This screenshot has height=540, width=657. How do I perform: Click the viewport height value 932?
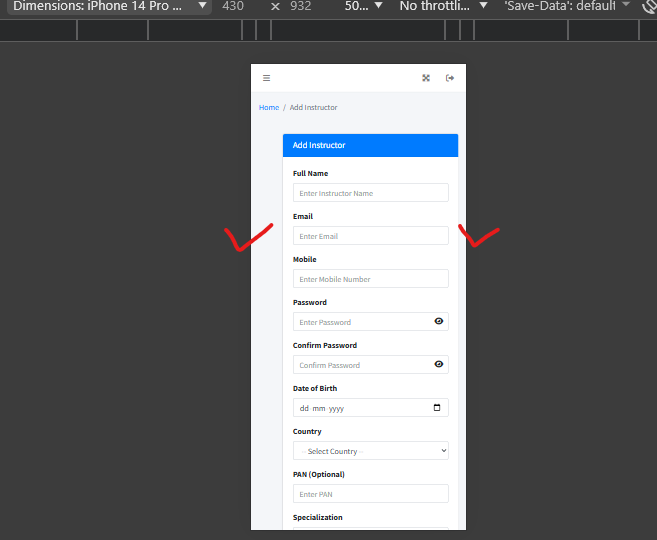point(301,6)
